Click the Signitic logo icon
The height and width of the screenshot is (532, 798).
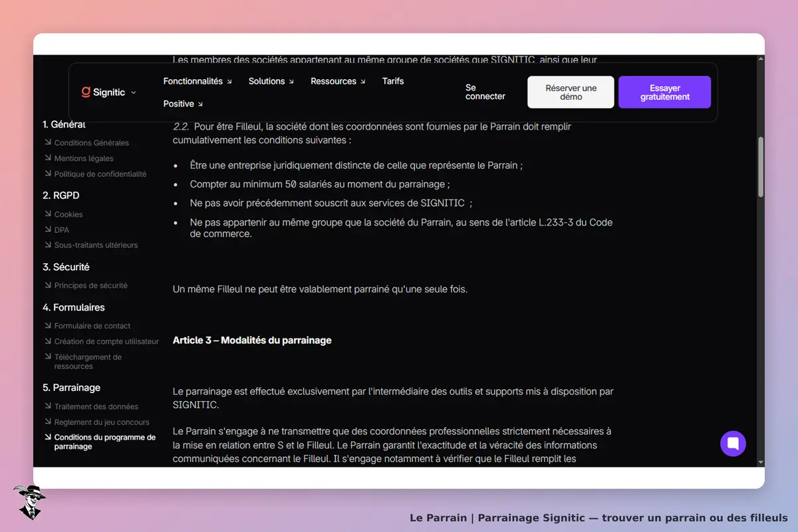(x=86, y=92)
